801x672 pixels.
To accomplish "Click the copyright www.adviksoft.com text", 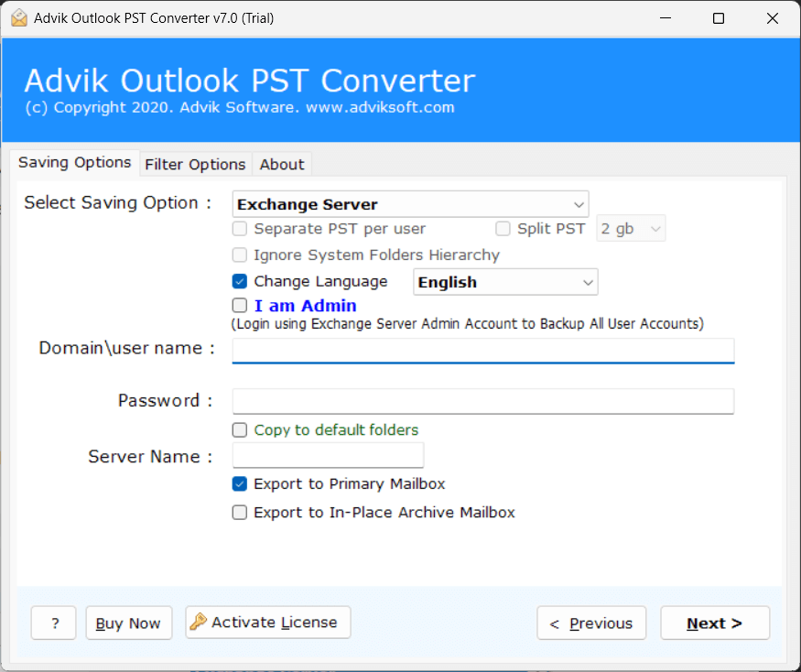I will pos(240,107).
